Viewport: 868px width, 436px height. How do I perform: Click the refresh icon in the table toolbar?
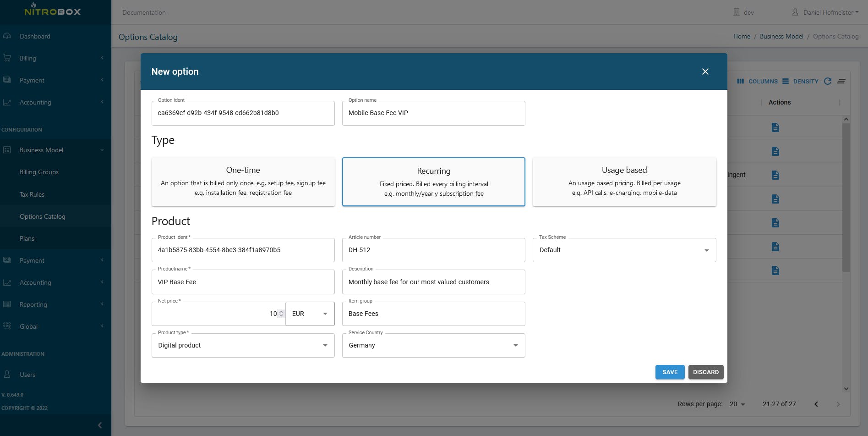(827, 81)
